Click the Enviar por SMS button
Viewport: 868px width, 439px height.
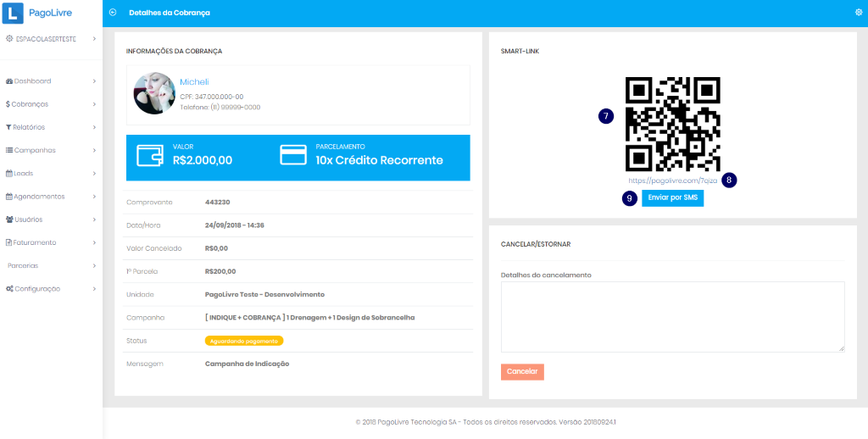pyautogui.click(x=672, y=197)
